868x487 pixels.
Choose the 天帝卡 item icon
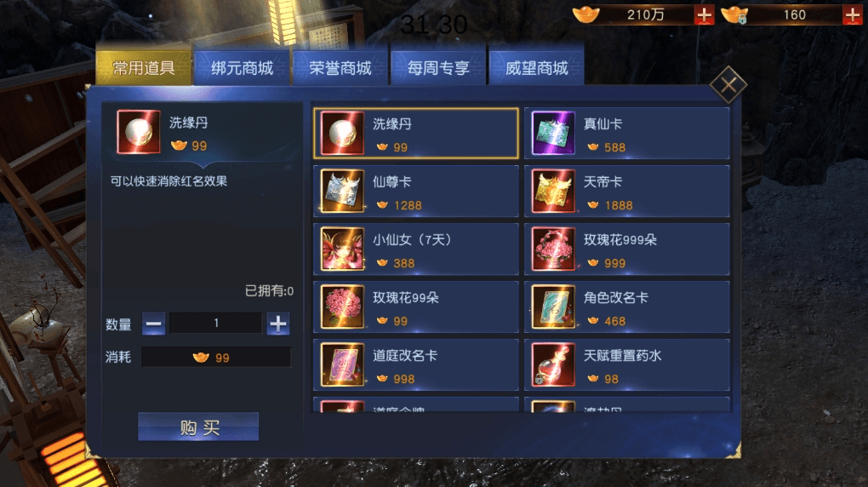[553, 192]
